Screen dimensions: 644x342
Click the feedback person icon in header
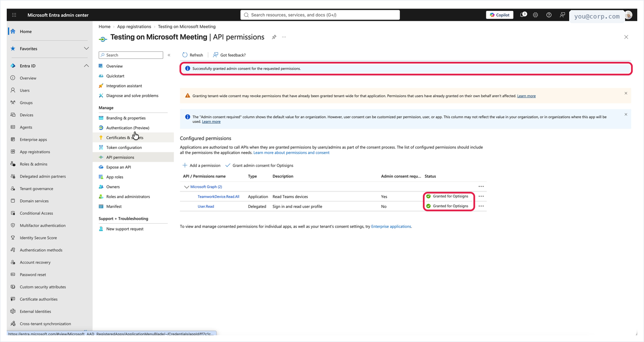click(562, 15)
